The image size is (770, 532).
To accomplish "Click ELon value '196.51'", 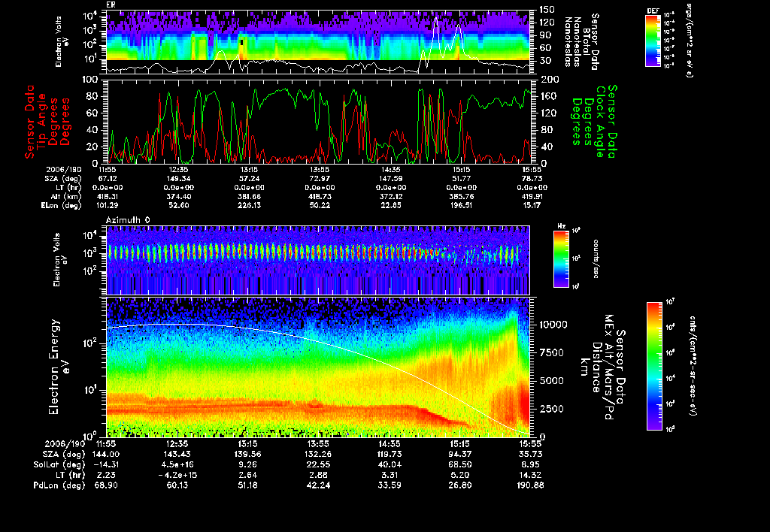I will click(x=462, y=205).
